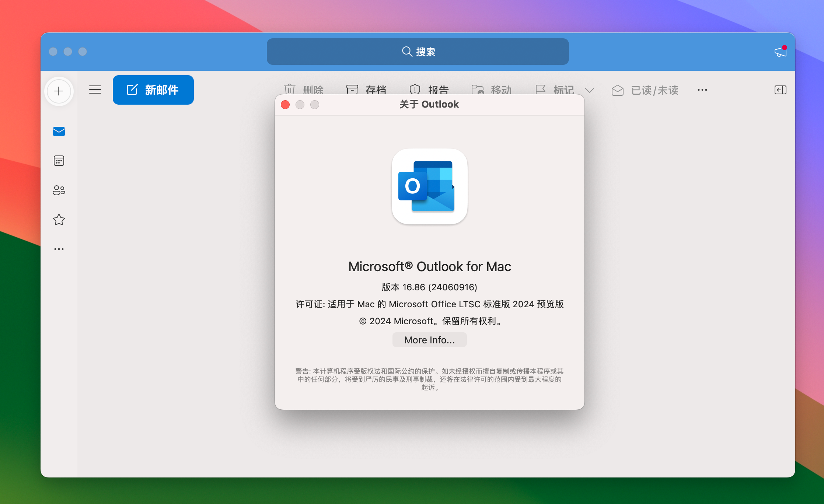
Task: Click the 移动 move toolbar button
Action: click(x=492, y=90)
